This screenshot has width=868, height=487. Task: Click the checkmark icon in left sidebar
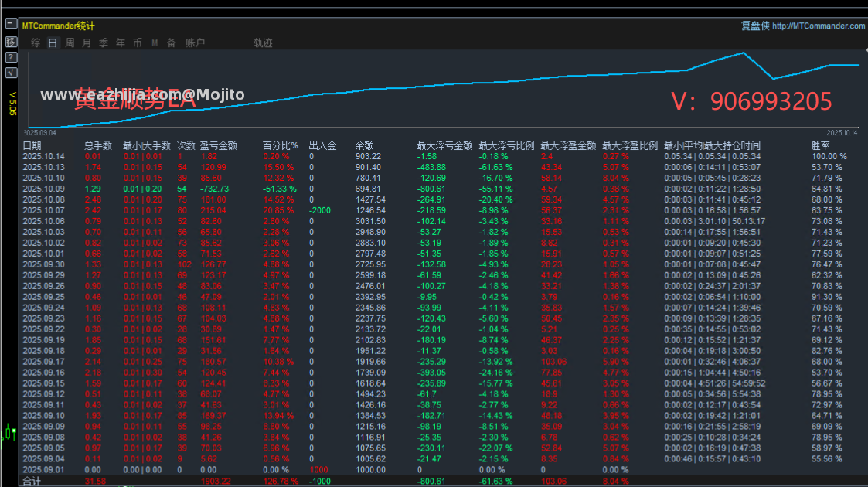11,73
